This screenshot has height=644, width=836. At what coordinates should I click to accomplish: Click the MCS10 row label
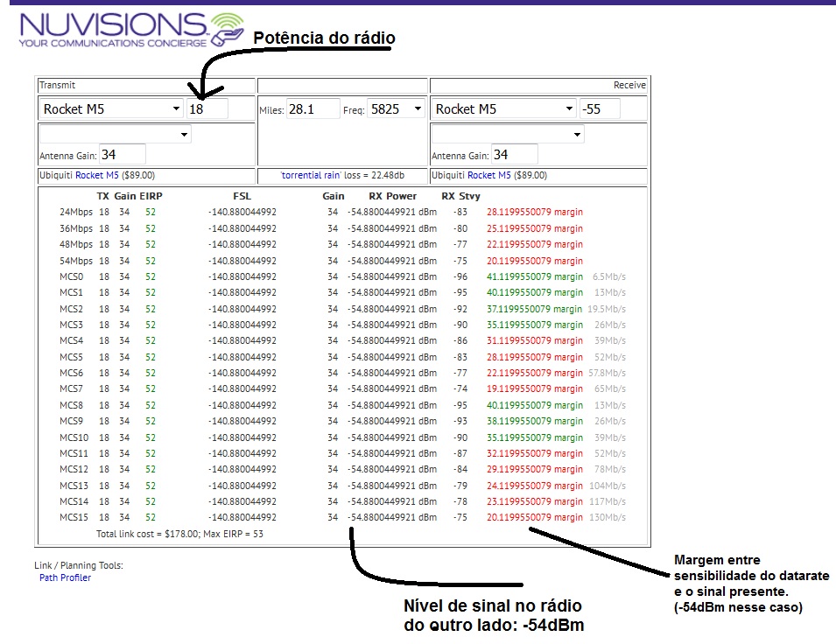pos(74,437)
